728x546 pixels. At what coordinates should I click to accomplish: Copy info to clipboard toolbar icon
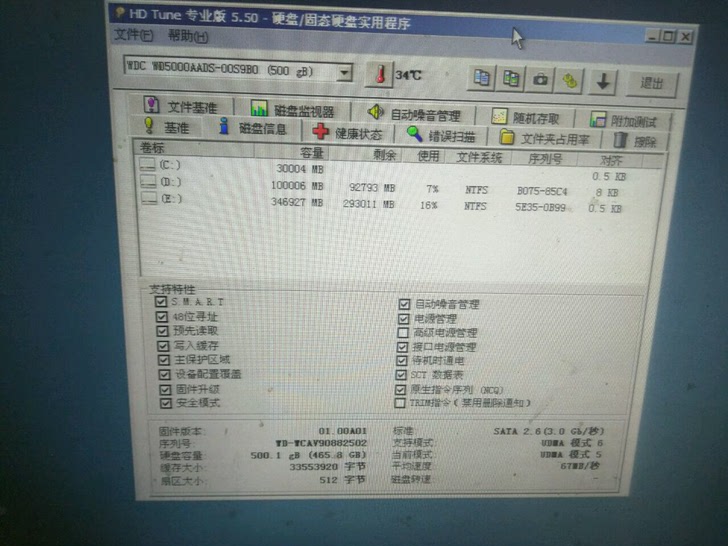481,78
